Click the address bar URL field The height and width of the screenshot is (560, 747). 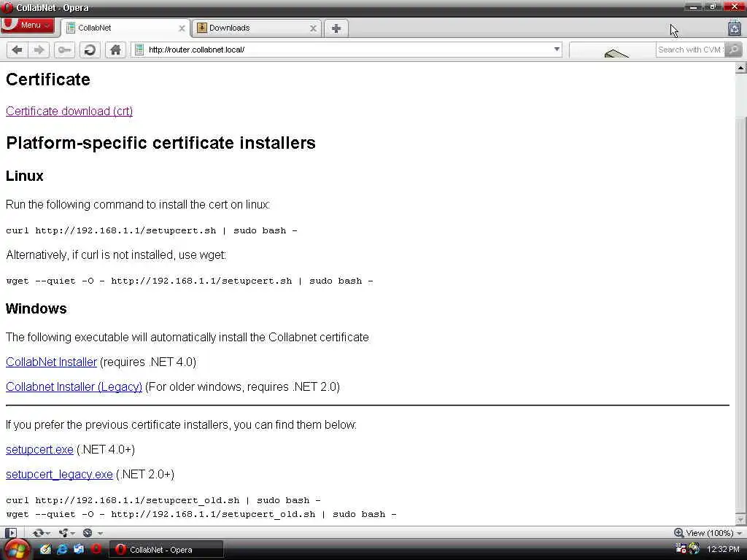(348, 50)
